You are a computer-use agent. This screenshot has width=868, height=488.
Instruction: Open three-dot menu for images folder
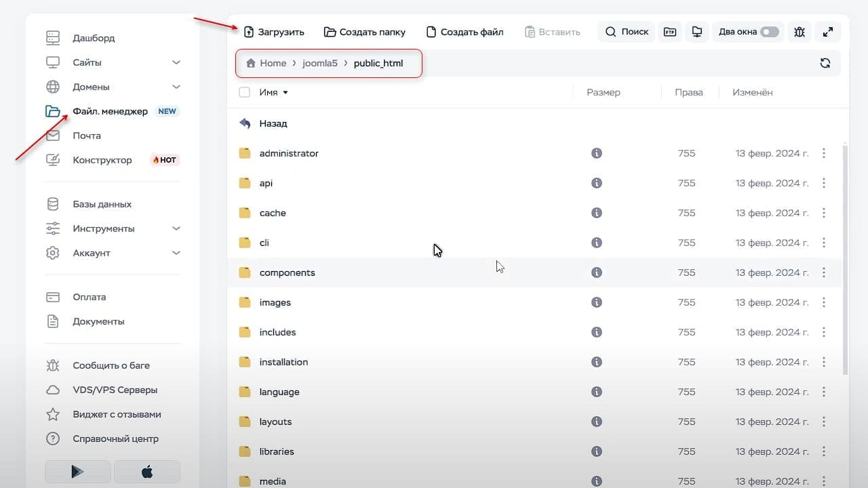click(x=824, y=302)
